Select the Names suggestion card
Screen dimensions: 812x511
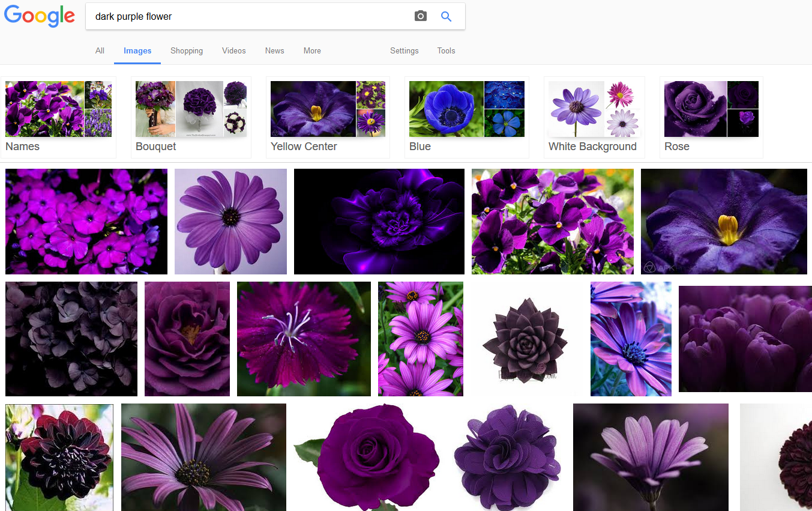pos(58,117)
